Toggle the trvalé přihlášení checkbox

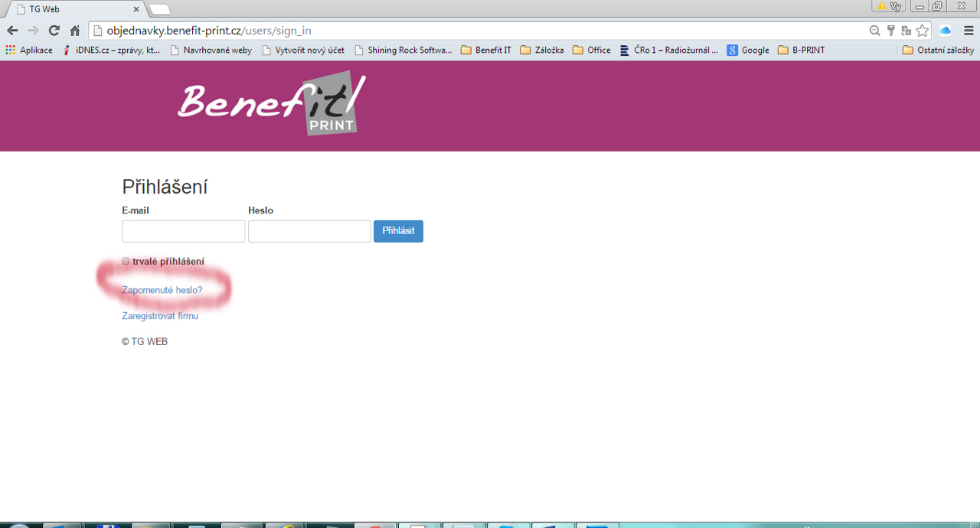[126, 262]
